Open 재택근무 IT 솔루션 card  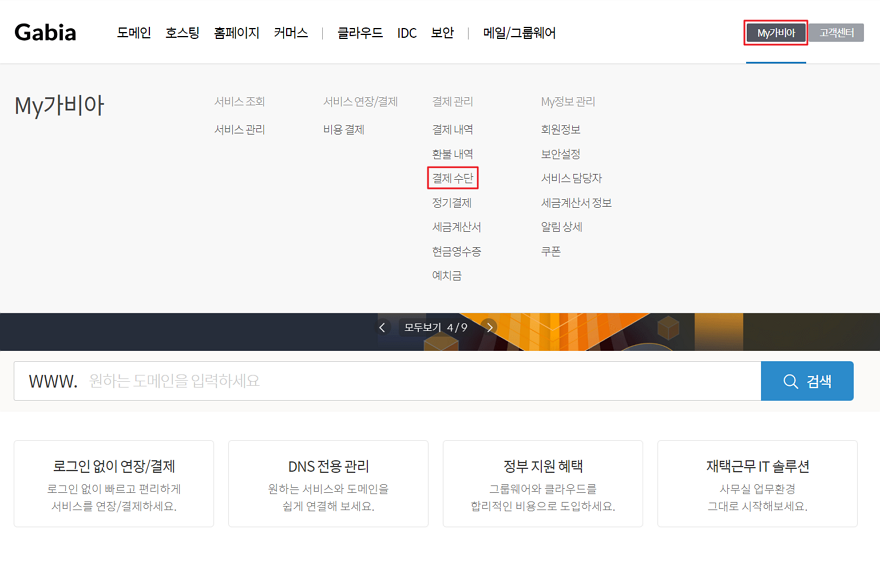[x=758, y=484]
